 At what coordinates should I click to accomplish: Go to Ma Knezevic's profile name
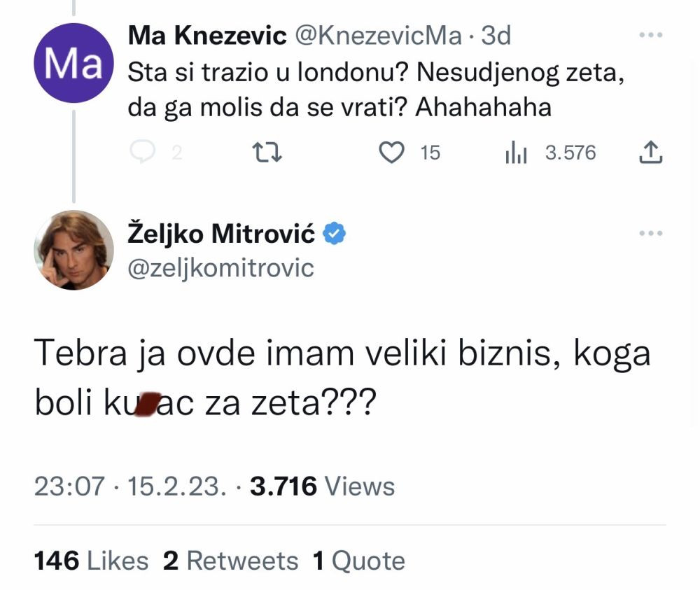tap(207, 36)
